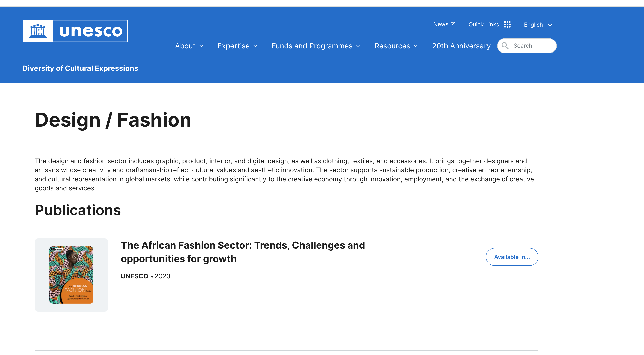Screen dimensions: 644x355
Task: Open the Quick Links grid icon
Action: [x=507, y=24]
